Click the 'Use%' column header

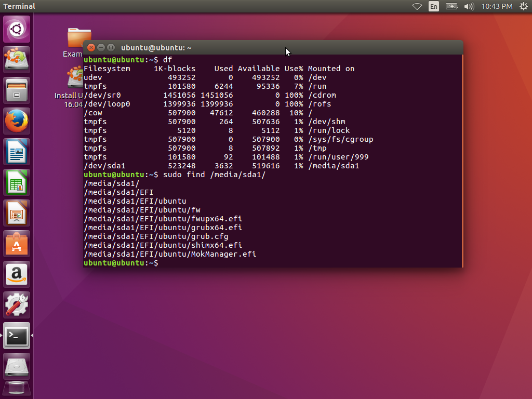coord(294,69)
